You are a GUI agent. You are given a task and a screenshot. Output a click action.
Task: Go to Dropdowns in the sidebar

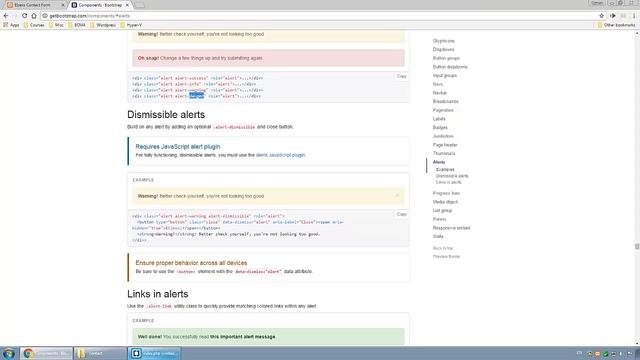pos(443,49)
